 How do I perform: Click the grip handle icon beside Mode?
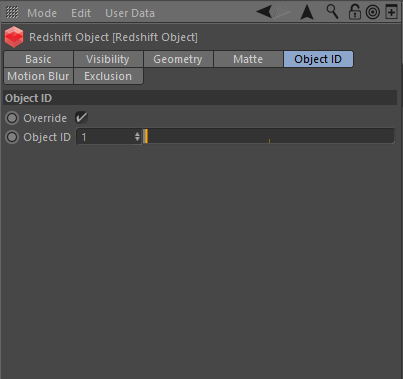tap(12, 13)
